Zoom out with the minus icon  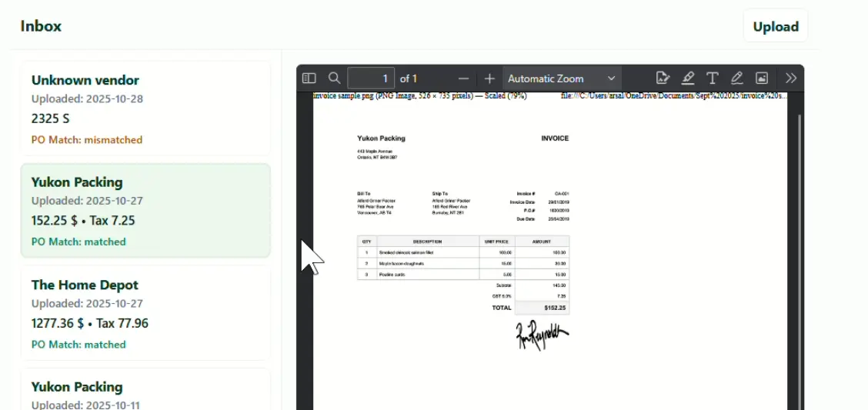click(x=464, y=78)
